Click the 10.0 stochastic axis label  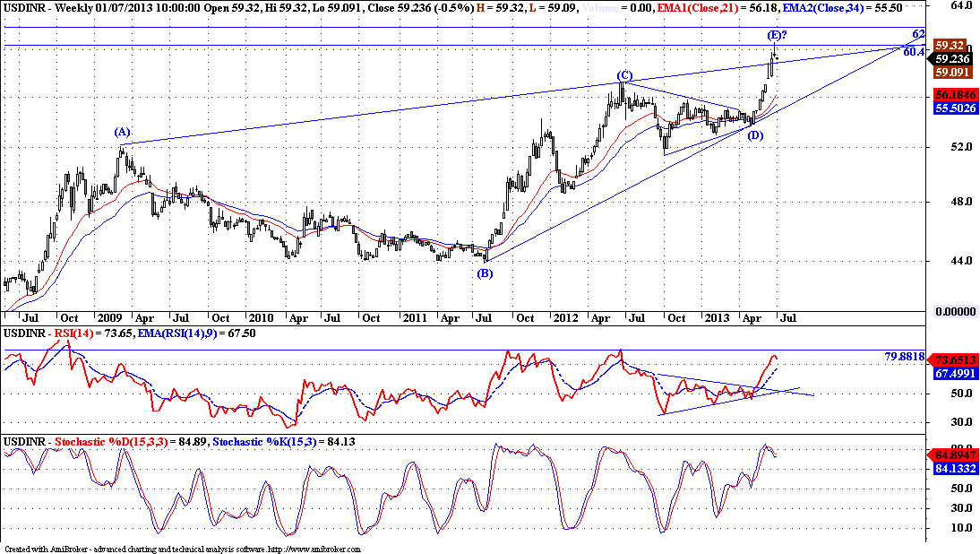coord(961,528)
